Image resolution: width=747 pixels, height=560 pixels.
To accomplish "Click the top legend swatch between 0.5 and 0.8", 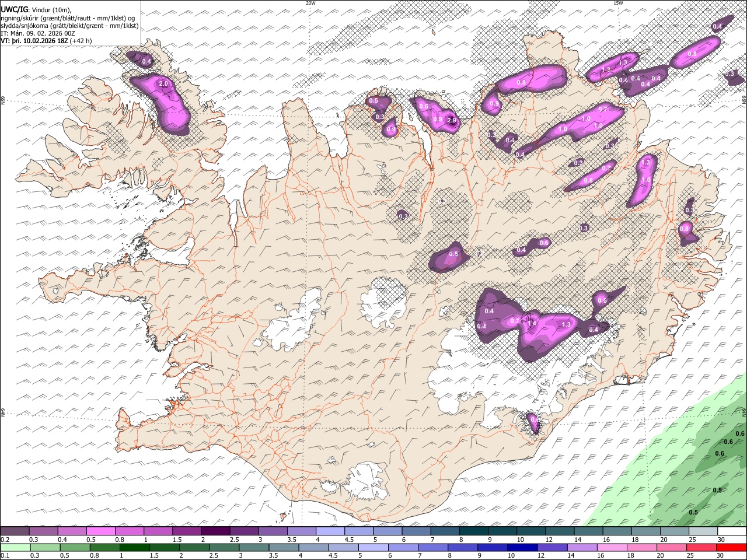I will point(100,531).
